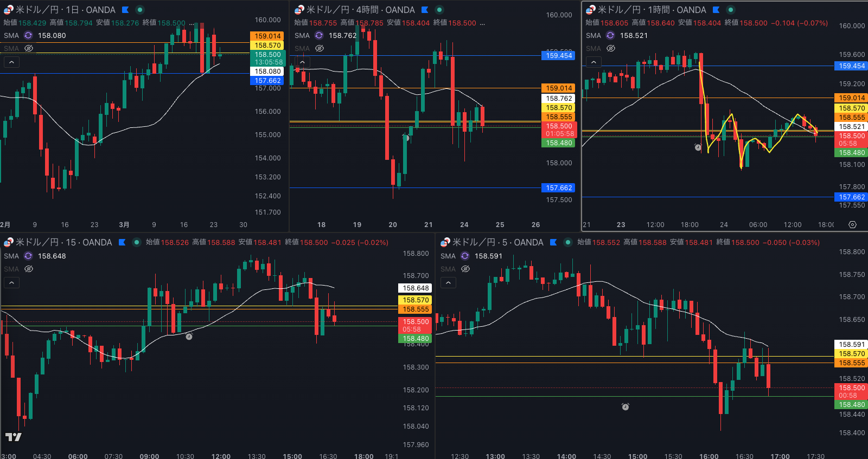
Task: Click the blue 159.454 price line label on the 4-hour chart
Action: [559, 55]
